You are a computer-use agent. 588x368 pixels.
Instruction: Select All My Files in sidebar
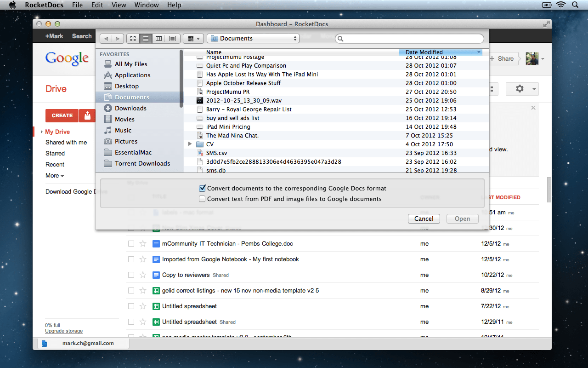pyautogui.click(x=131, y=64)
